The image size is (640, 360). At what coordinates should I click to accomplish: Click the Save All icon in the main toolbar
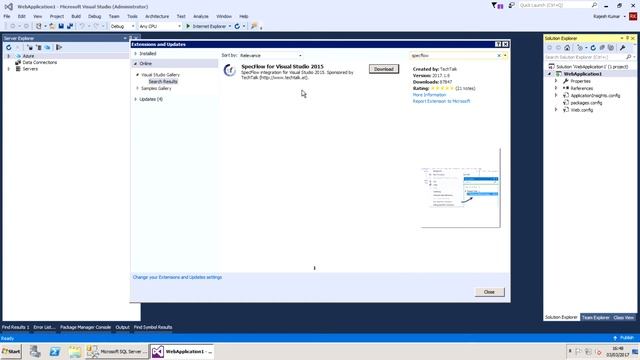pos(70,26)
